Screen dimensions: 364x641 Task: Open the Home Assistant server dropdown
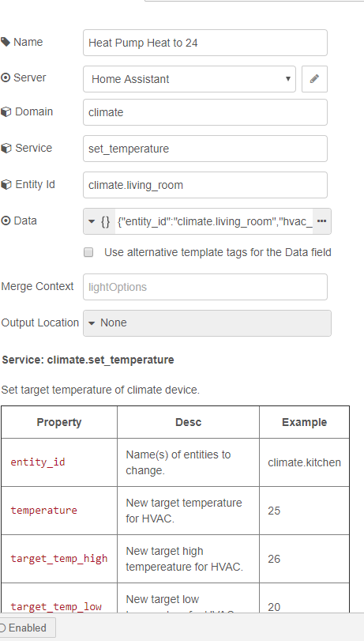coord(190,79)
